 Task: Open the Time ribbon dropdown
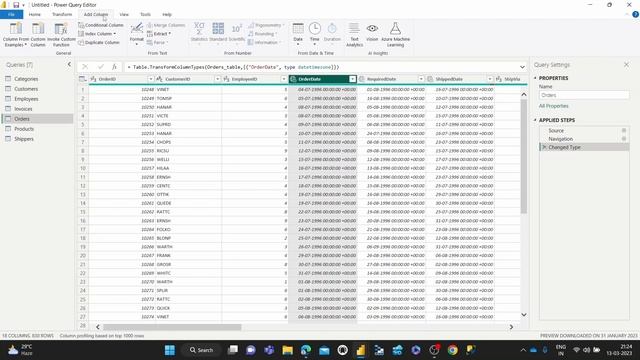314,34
